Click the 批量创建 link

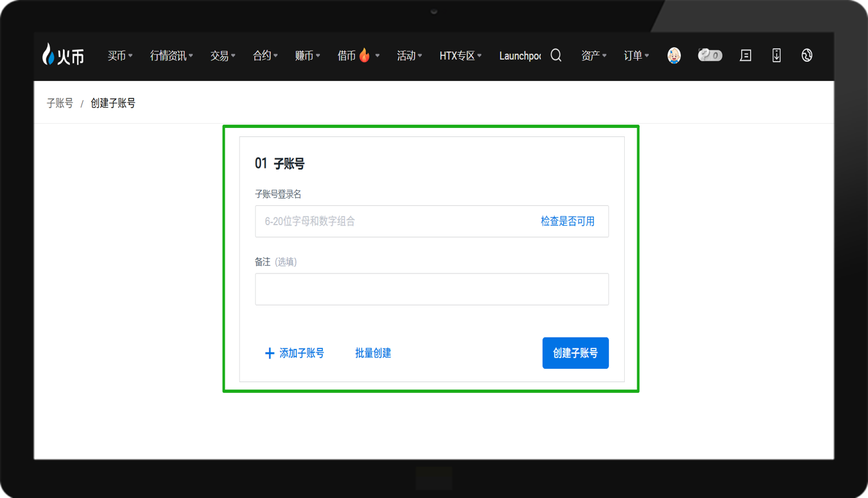coord(372,353)
